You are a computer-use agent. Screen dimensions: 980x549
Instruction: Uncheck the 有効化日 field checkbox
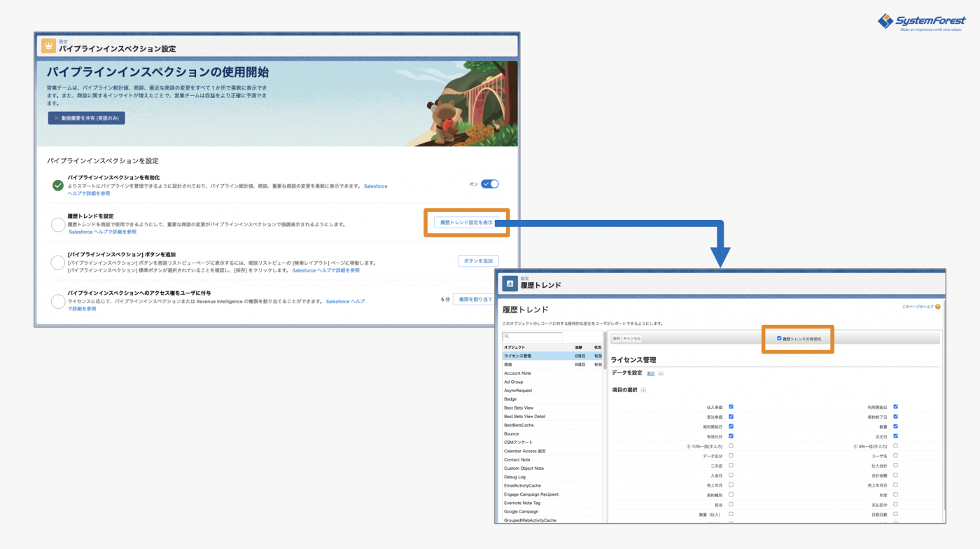pos(731,436)
